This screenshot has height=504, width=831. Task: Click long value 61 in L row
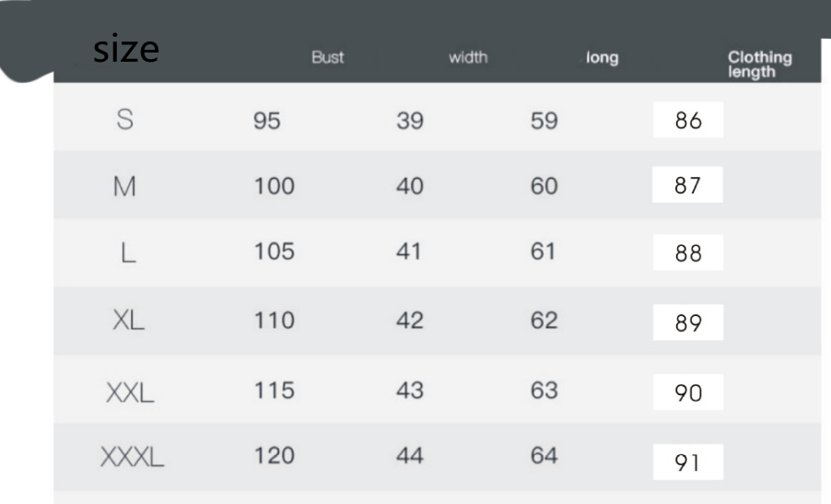(544, 252)
